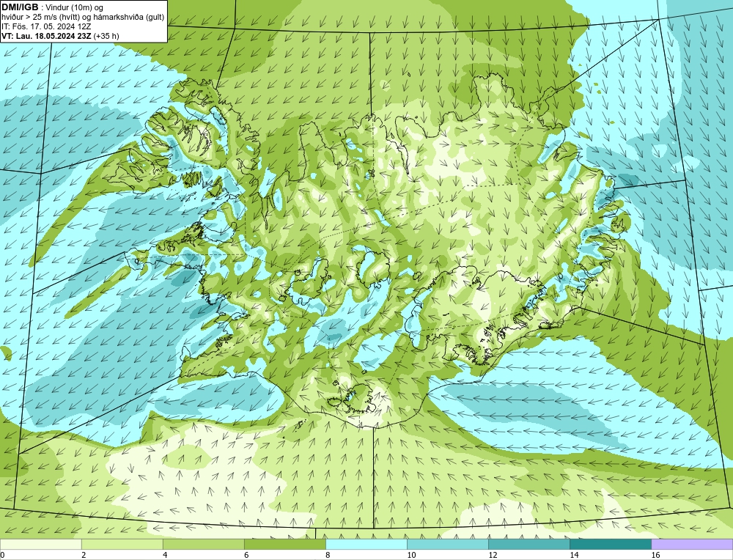Viewport: 733px width, 560px height.
Task: Click the 0–2 m/s palest legend swatch
Action: point(41,544)
